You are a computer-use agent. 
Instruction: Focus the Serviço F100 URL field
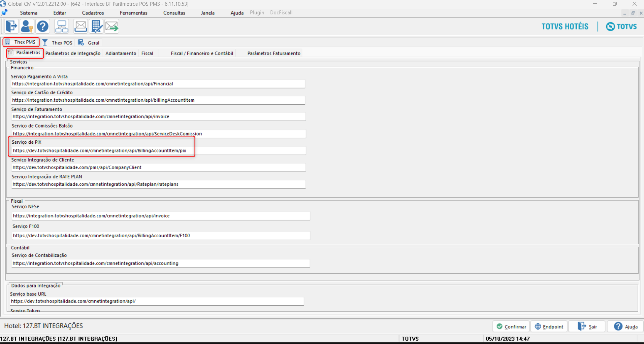[161, 236]
